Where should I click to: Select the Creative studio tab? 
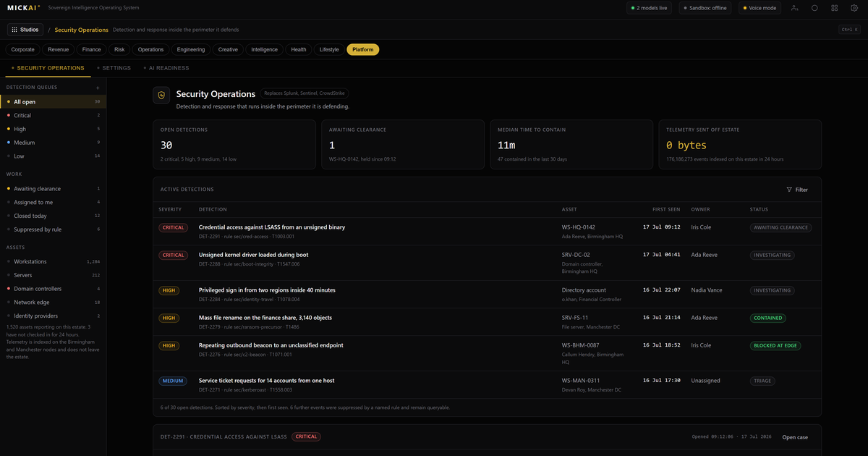click(228, 50)
